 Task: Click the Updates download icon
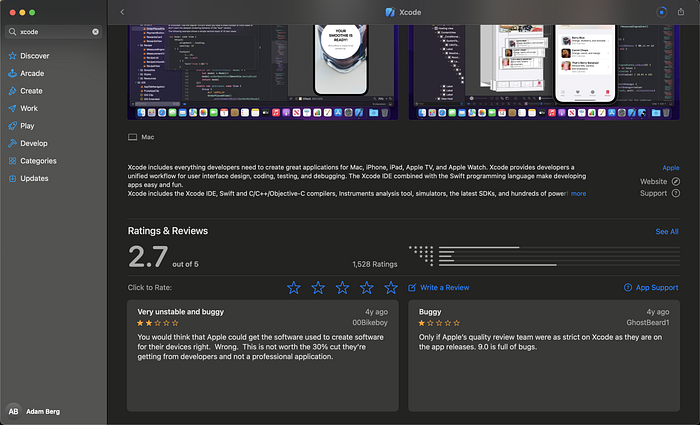point(12,178)
